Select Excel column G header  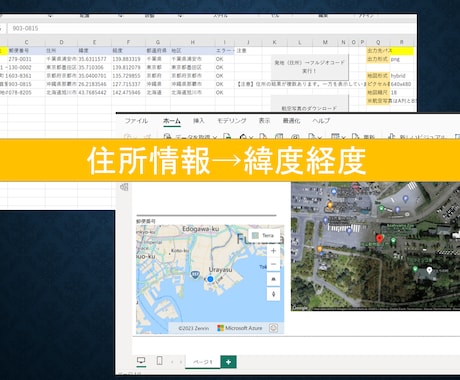pos(158,42)
